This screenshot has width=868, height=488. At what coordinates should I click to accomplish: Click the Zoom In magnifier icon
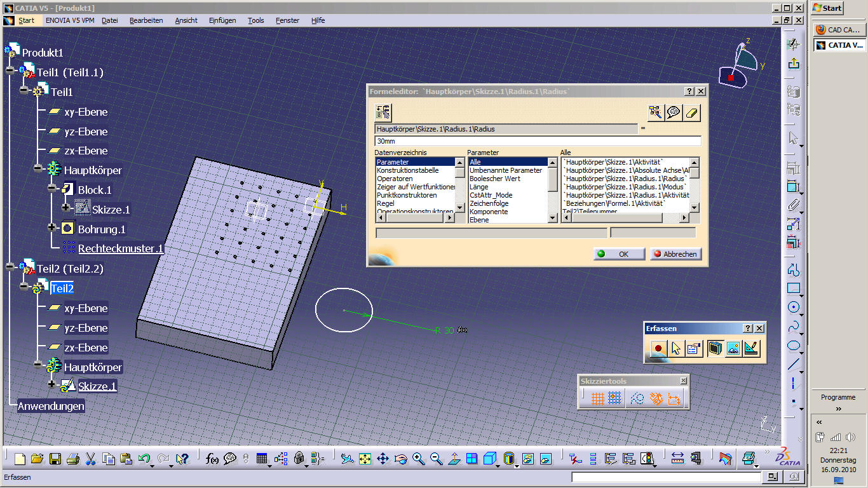tap(418, 458)
